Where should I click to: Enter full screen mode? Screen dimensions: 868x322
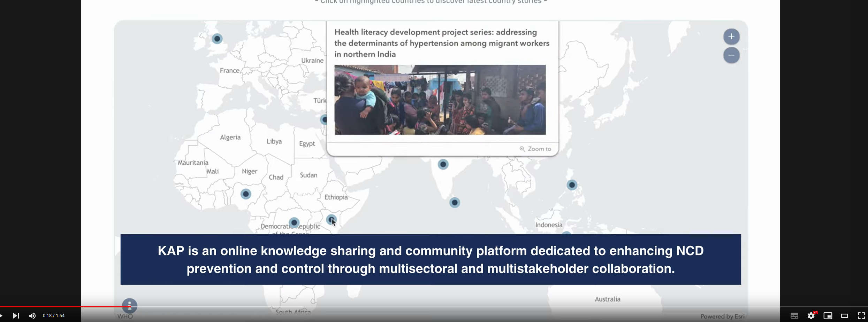tap(861, 316)
